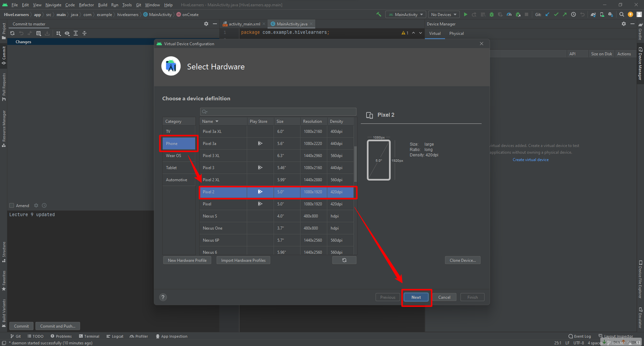Click the Next button
The image size is (644, 346).
(416, 297)
